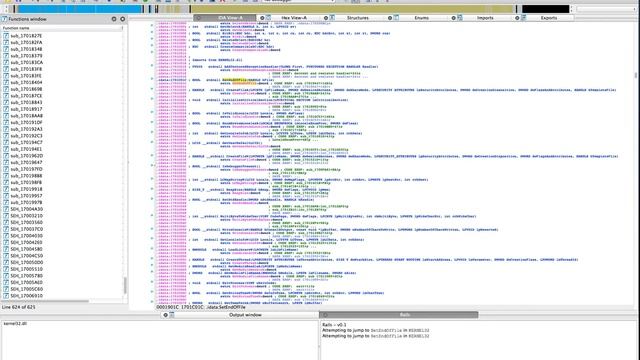Select function sub_17018917

coord(26,109)
